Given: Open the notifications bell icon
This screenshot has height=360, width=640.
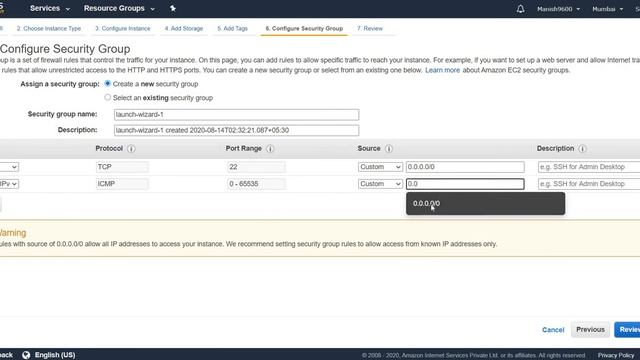Looking at the screenshot, I should coord(520,9).
